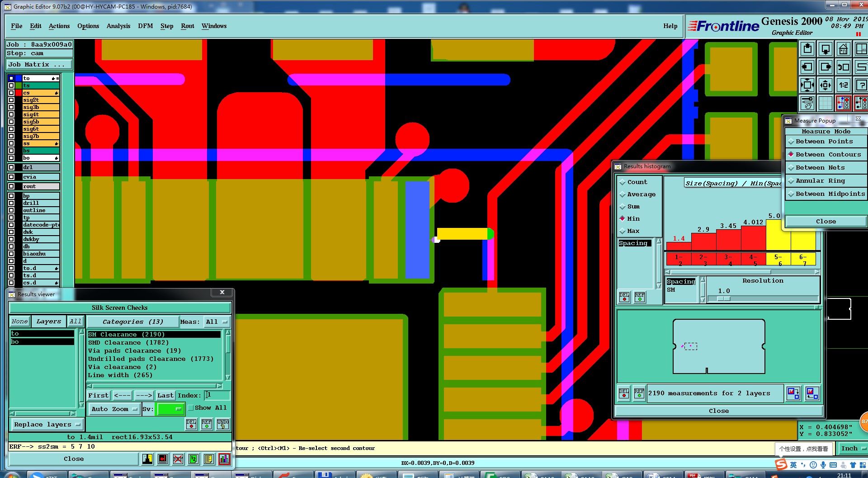This screenshot has height=478, width=868.
Task: Select Count radio in Results histogram
Action: [633, 182]
